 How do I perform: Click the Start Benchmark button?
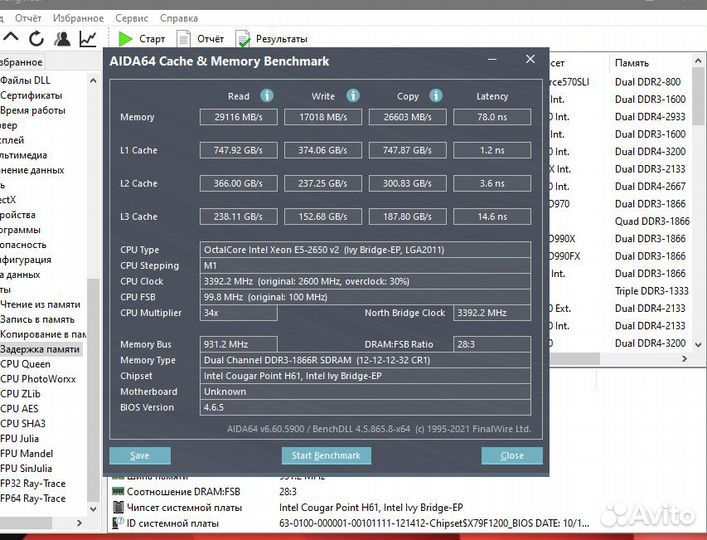click(326, 456)
